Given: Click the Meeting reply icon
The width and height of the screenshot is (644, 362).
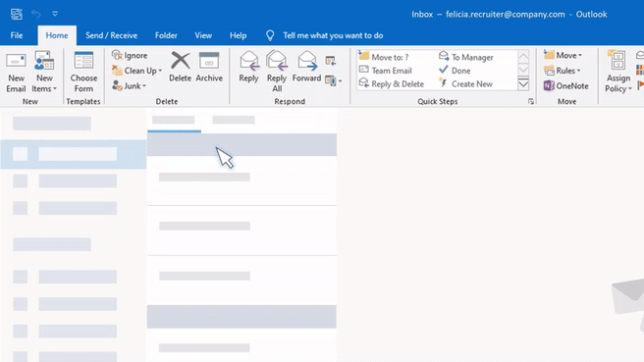Looking at the screenshot, I should [331, 61].
